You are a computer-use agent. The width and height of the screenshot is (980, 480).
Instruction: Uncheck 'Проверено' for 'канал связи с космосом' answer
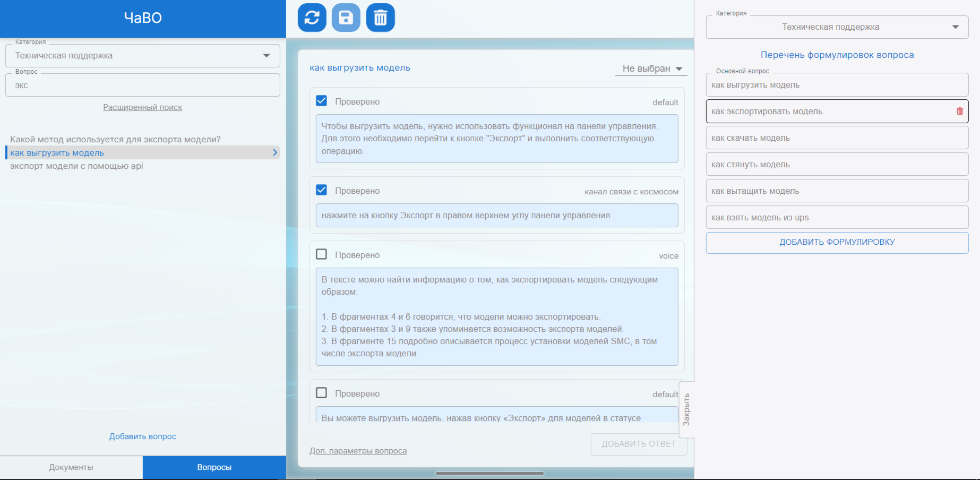[321, 190]
